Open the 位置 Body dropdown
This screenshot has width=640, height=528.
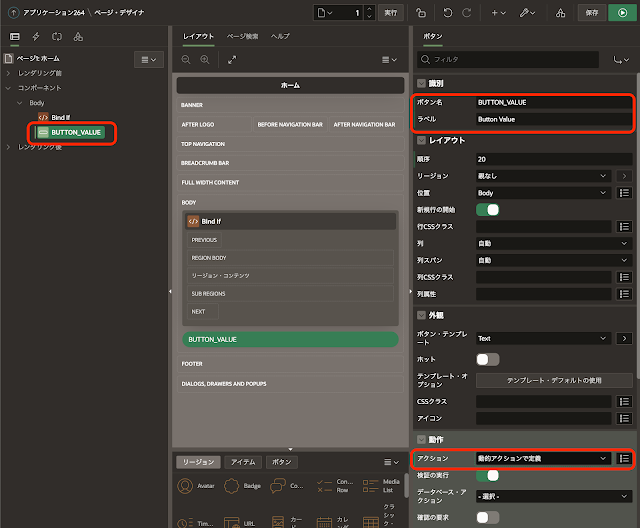[x=543, y=193]
